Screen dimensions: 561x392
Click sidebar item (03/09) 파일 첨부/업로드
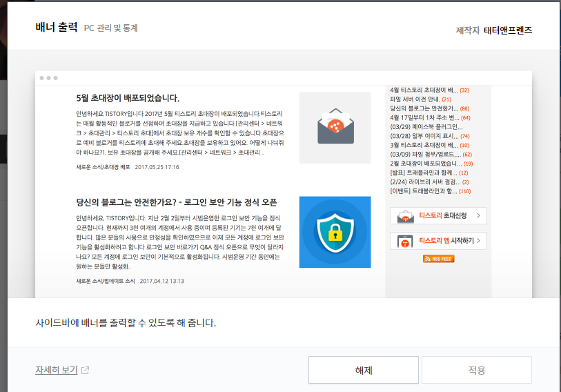click(425, 155)
